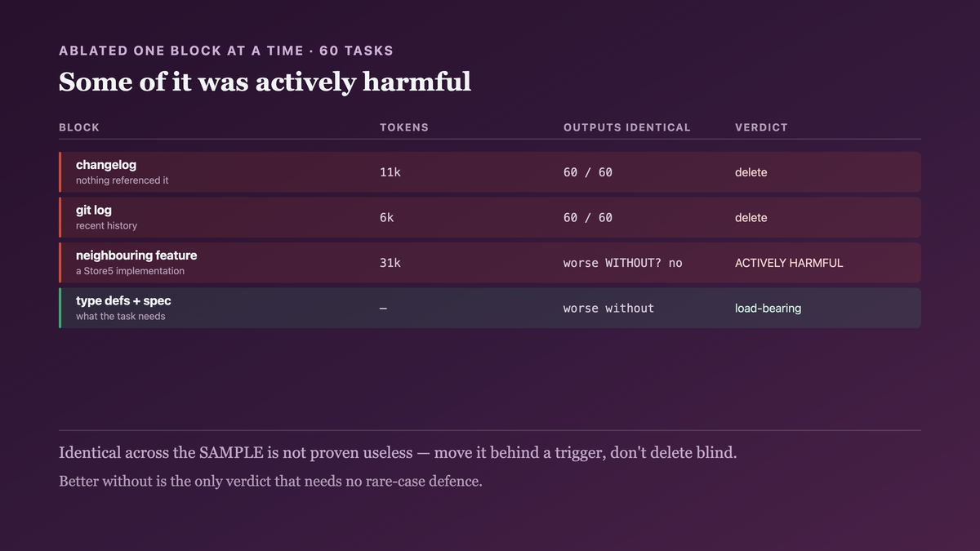Click the TOKENS column header
Viewport: 980px width, 551px height.
pos(404,127)
